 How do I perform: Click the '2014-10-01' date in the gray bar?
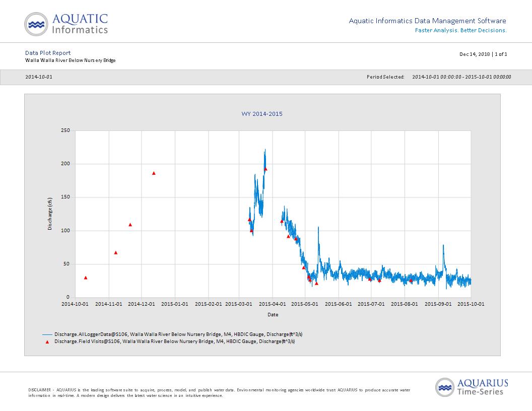[39, 77]
